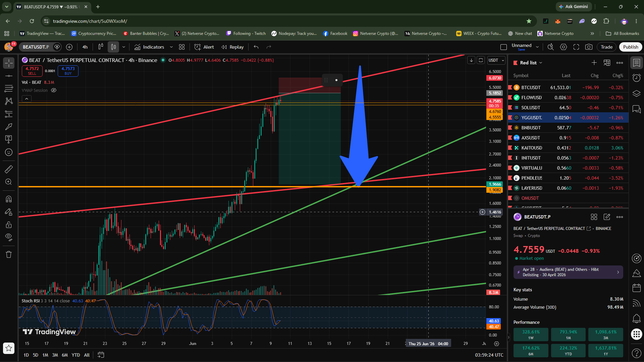The width and height of the screenshot is (644, 362).
Task: Open chart settings
Action: pyautogui.click(x=563, y=47)
